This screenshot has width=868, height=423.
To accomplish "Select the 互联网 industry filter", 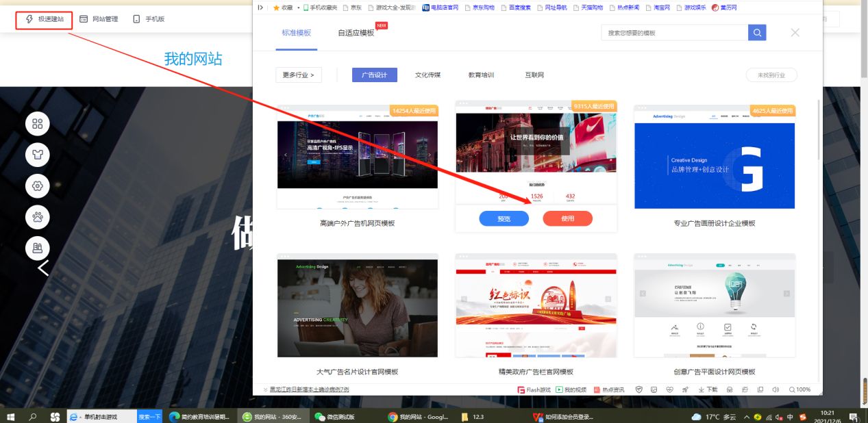I will coord(534,75).
